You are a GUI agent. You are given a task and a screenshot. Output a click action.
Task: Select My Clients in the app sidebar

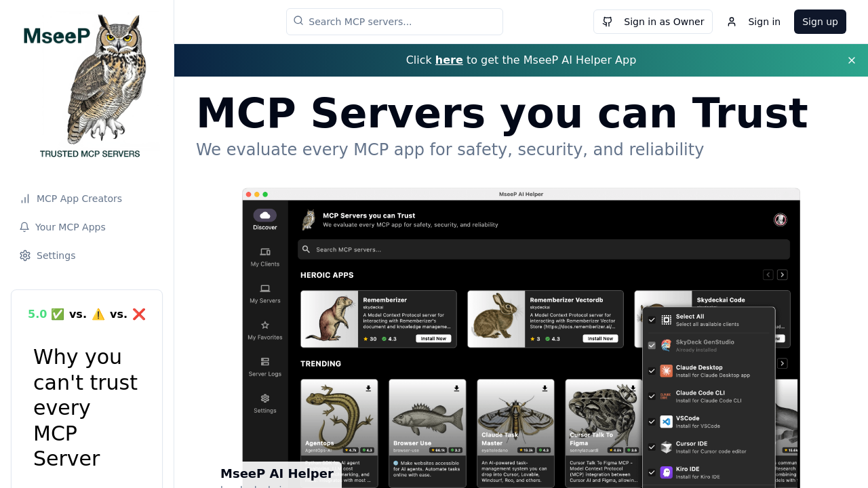coord(264,256)
